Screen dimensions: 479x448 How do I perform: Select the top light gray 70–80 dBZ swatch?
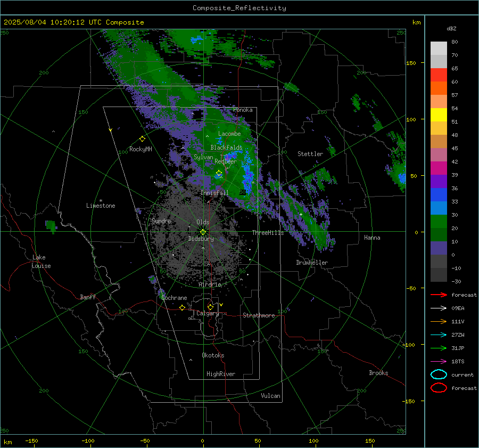tap(439, 48)
